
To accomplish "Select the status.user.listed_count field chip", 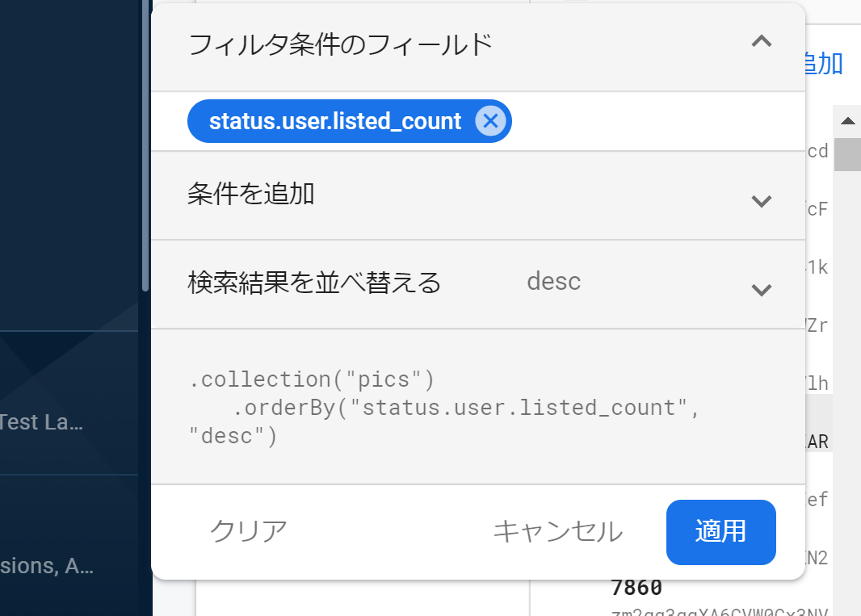I will click(335, 121).
